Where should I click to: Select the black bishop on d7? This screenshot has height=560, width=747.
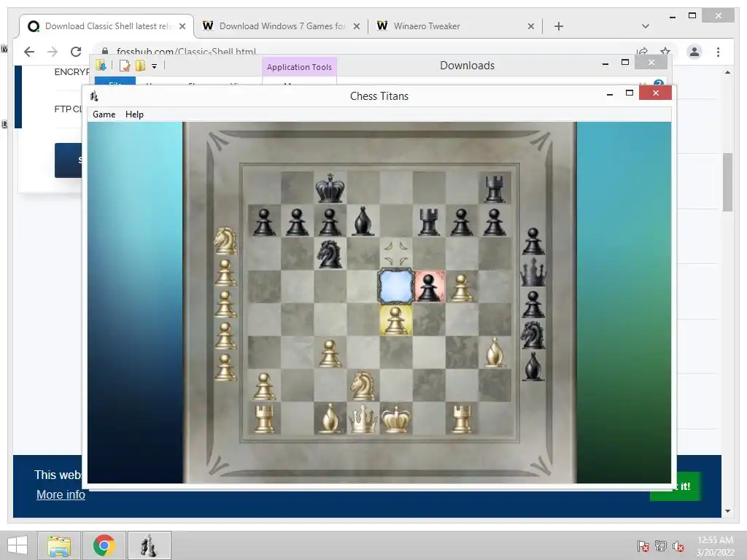point(363,221)
